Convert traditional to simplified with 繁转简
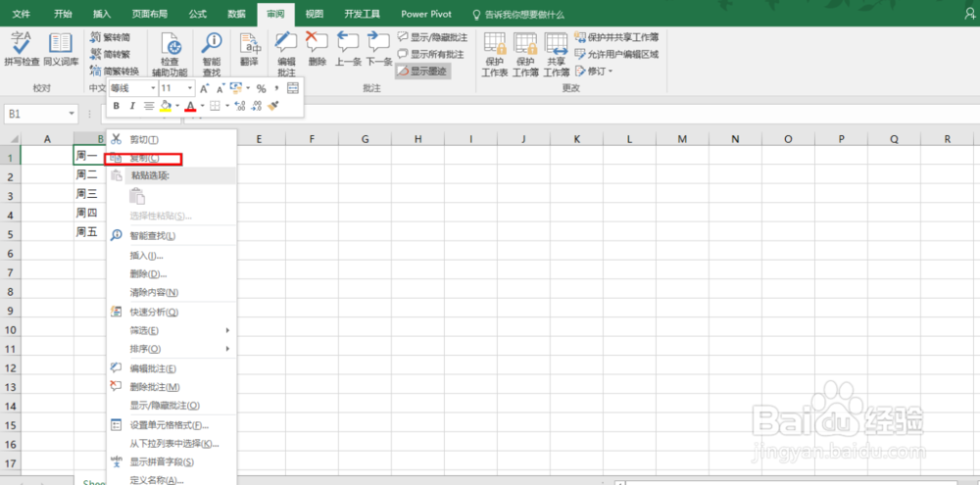The image size is (980, 485). (110, 37)
